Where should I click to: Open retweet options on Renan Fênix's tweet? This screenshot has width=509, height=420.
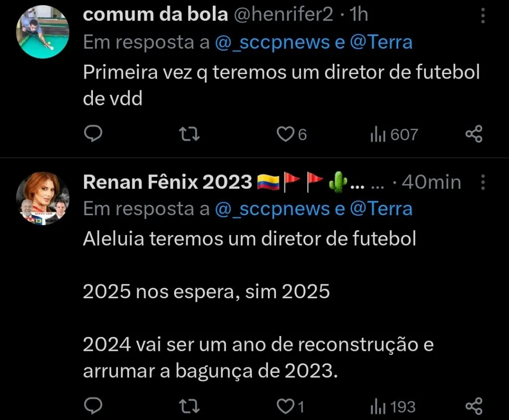click(x=189, y=407)
